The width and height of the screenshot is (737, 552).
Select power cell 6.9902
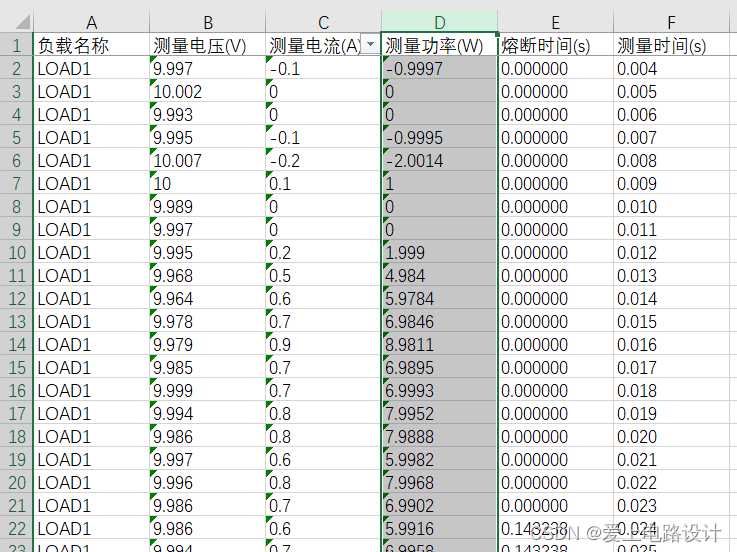point(439,505)
